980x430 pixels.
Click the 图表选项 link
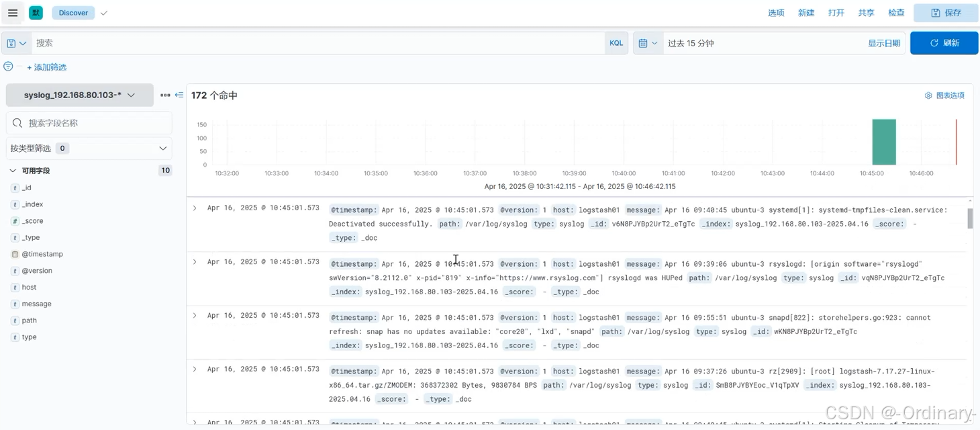pyautogui.click(x=950, y=95)
